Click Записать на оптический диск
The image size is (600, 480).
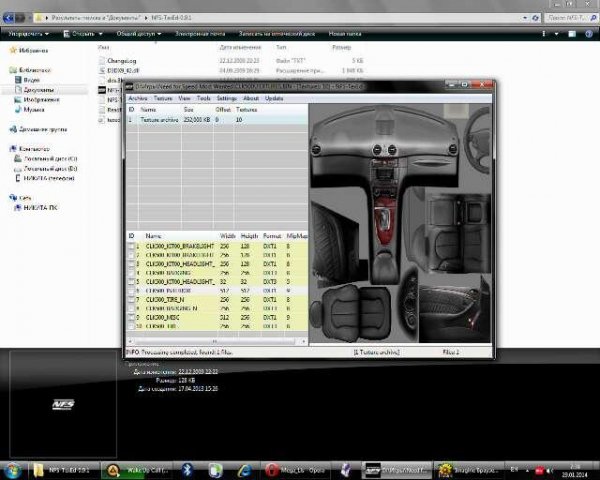(277, 34)
